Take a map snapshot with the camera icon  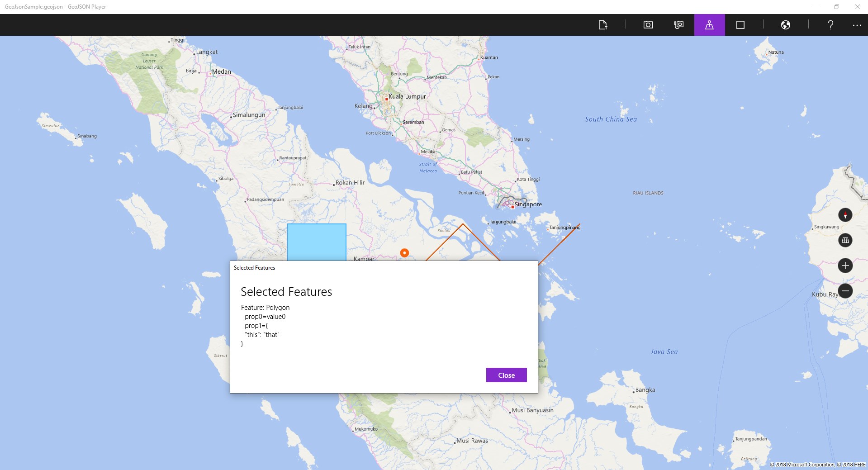tap(648, 25)
